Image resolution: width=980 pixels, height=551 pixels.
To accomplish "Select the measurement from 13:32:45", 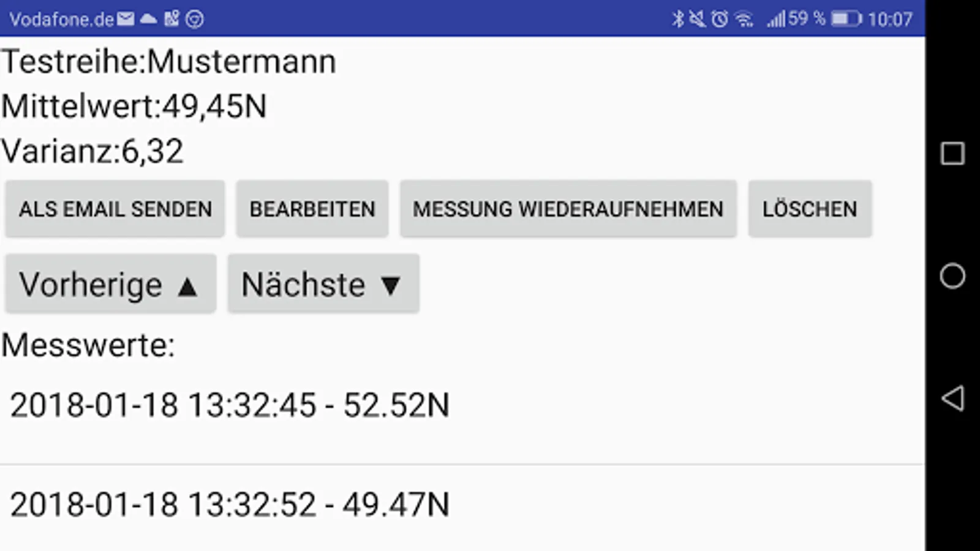I will click(x=230, y=404).
